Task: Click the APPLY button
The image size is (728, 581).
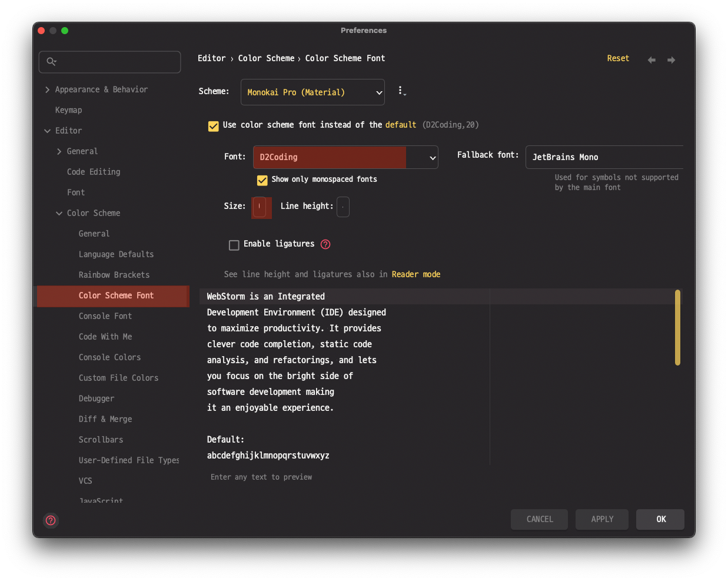Action: point(602,519)
